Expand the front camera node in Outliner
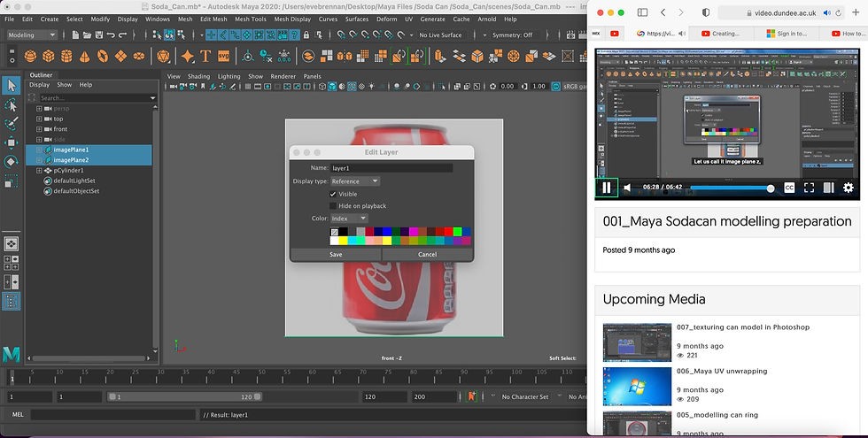 click(39, 129)
